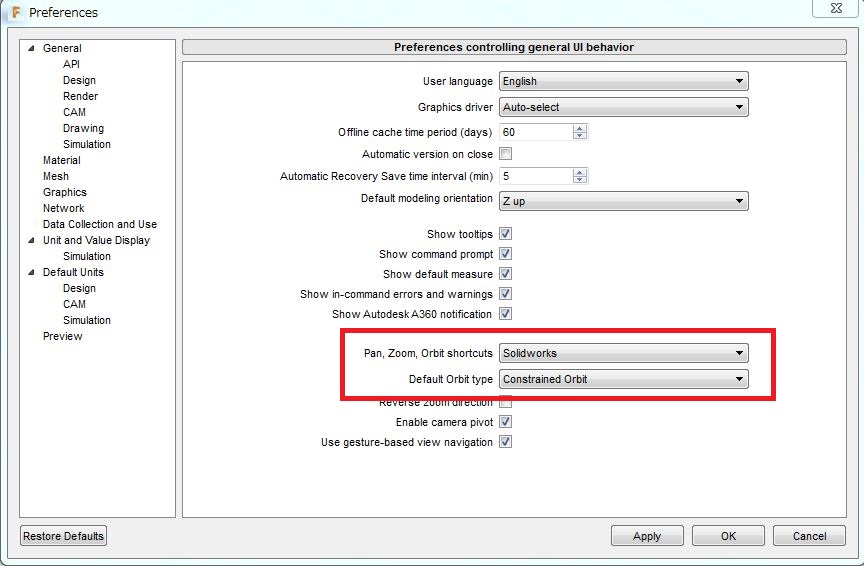Confirm with the OK button
This screenshot has width=864, height=566.
(728, 536)
